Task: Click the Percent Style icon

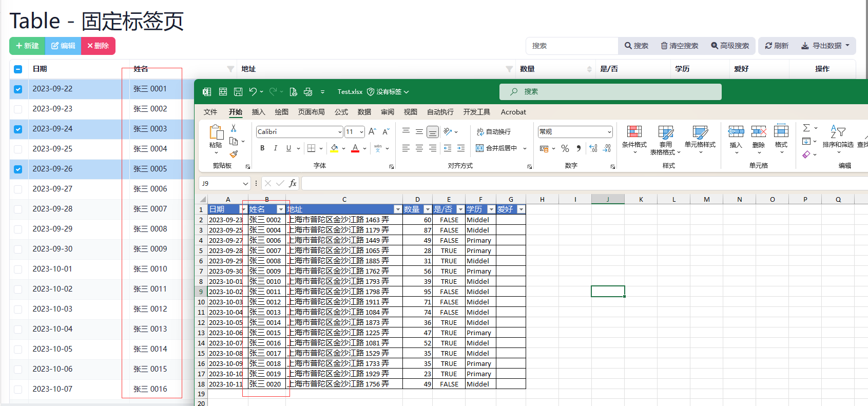Action: point(565,148)
